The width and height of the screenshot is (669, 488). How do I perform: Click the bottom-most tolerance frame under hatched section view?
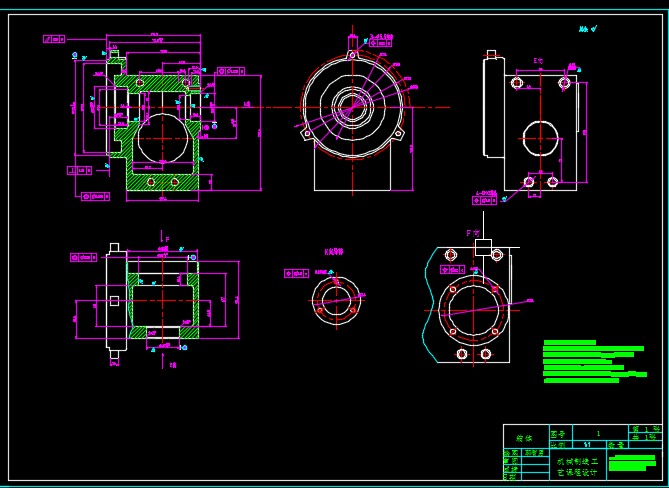point(94,197)
